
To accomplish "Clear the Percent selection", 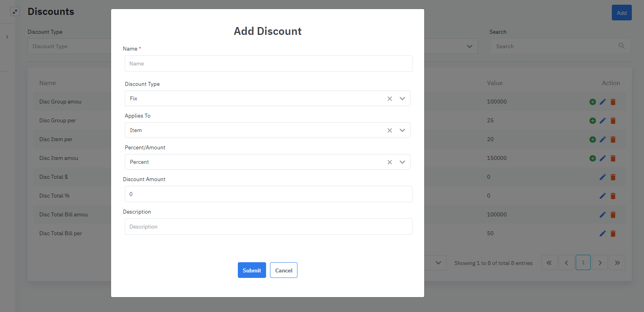I will (x=390, y=162).
